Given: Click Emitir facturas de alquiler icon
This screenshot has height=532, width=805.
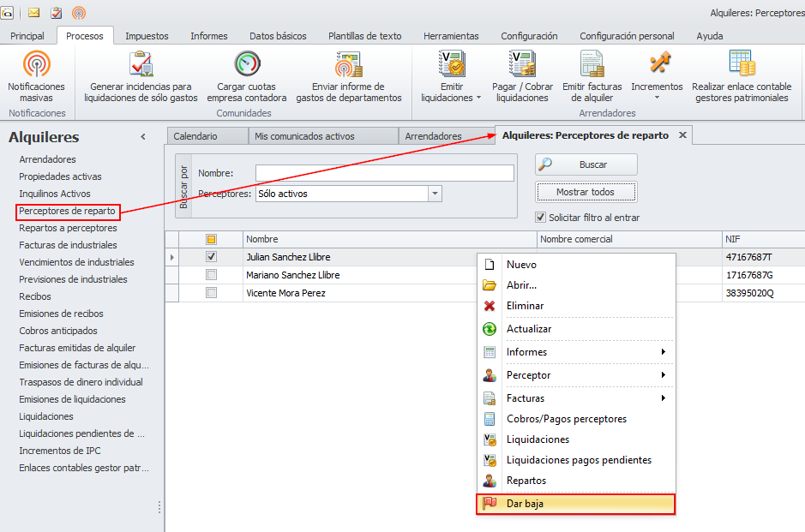Looking at the screenshot, I should click(592, 65).
